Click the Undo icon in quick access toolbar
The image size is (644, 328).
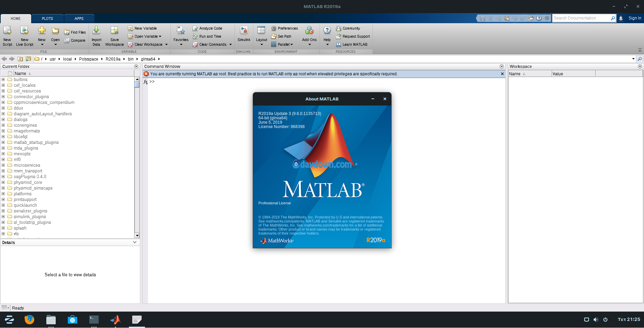tap(515, 18)
